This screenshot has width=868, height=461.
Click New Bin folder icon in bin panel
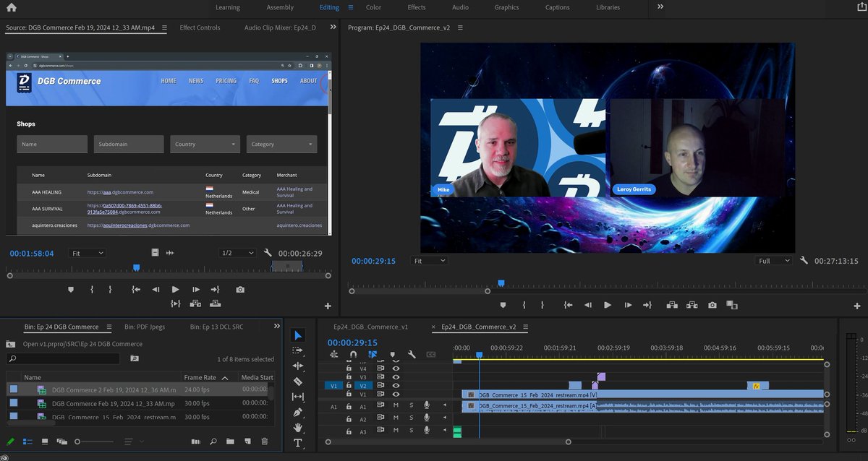230,441
